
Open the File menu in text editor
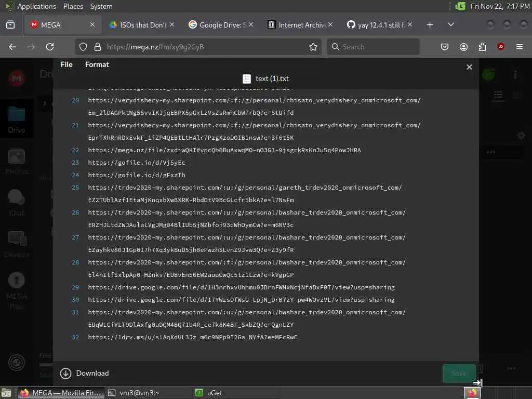click(66, 64)
